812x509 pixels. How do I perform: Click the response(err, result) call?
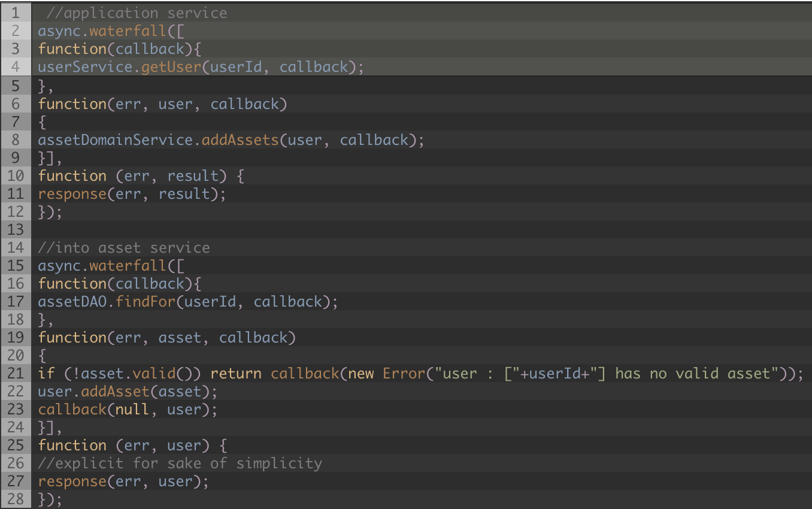point(132,194)
